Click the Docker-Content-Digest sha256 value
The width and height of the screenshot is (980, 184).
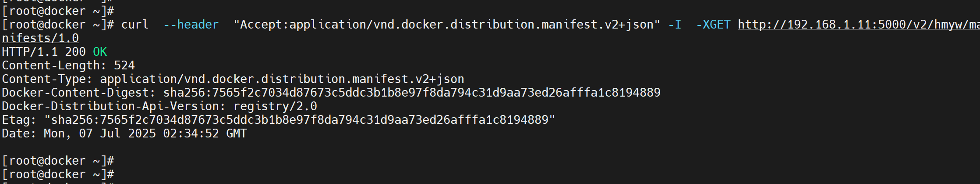[412, 93]
